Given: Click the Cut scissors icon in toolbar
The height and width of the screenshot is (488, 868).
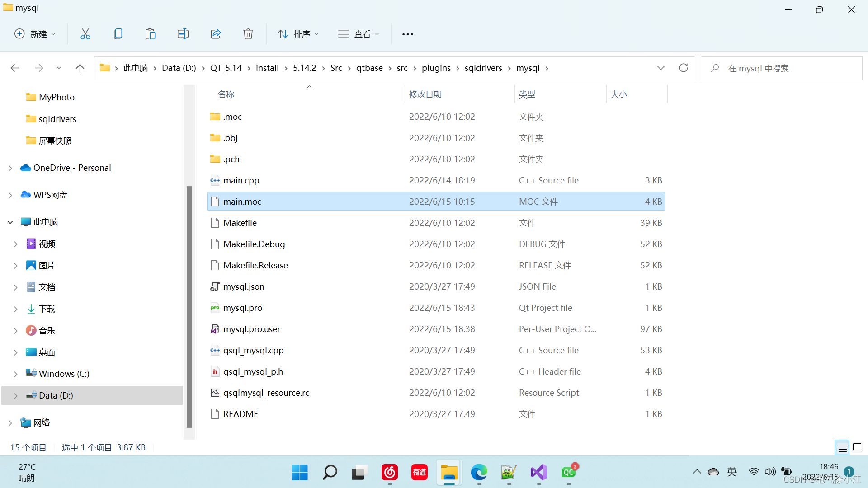Looking at the screenshot, I should coord(85,34).
